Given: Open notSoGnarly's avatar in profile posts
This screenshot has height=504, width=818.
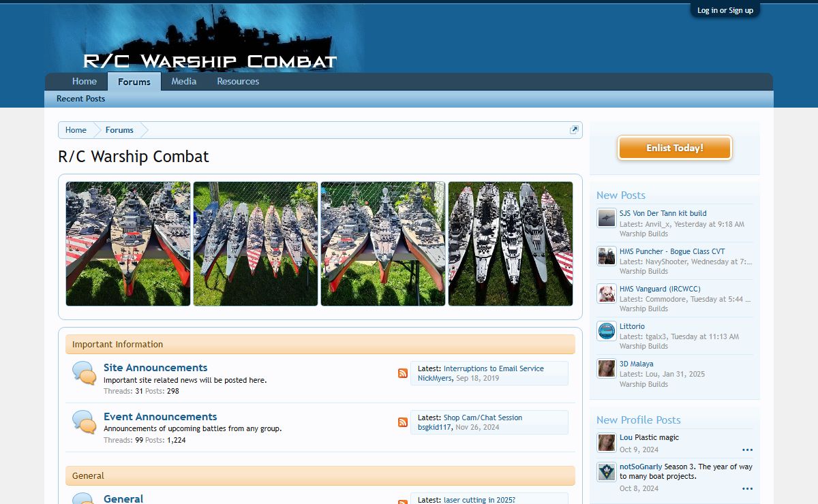Looking at the screenshot, I should 607,472.
